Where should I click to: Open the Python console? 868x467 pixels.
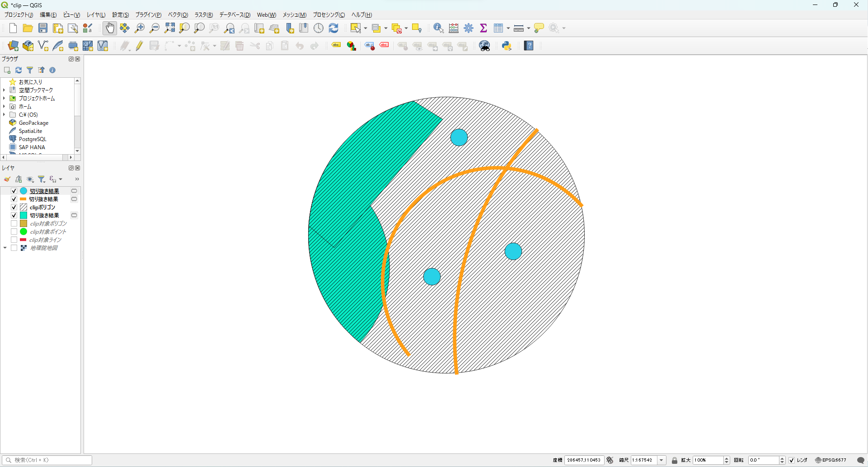pyautogui.click(x=507, y=46)
